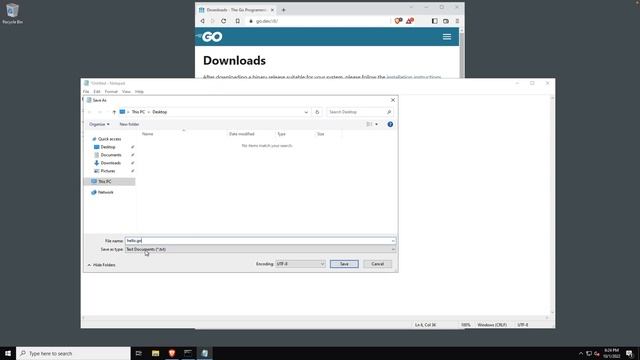
Task: Open the terminal icon on the taskbar
Action: tap(188, 353)
